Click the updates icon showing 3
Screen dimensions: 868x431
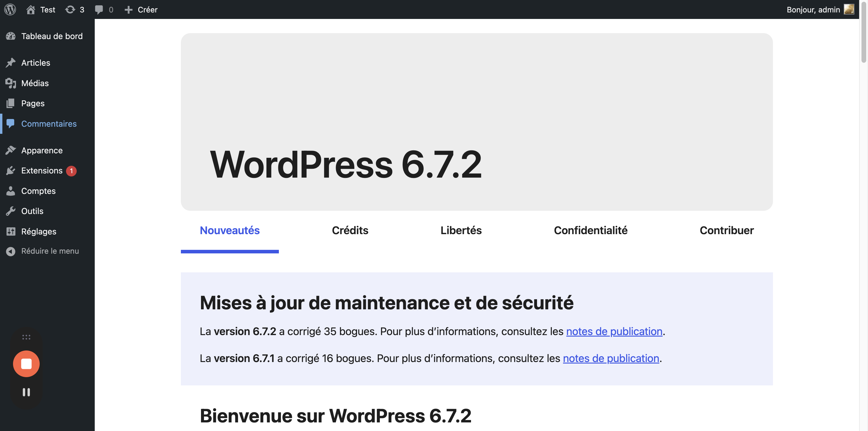click(70, 9)
